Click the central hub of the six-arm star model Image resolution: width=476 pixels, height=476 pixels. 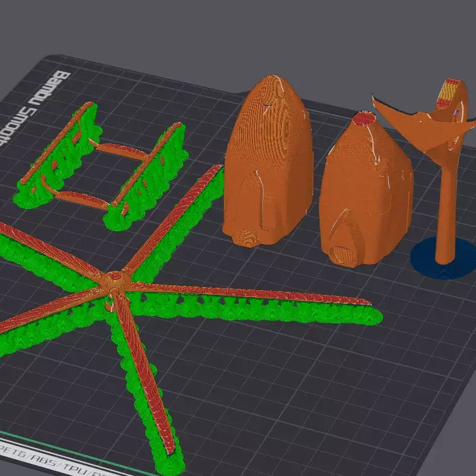pyautogui.click(x=115, y=280)
